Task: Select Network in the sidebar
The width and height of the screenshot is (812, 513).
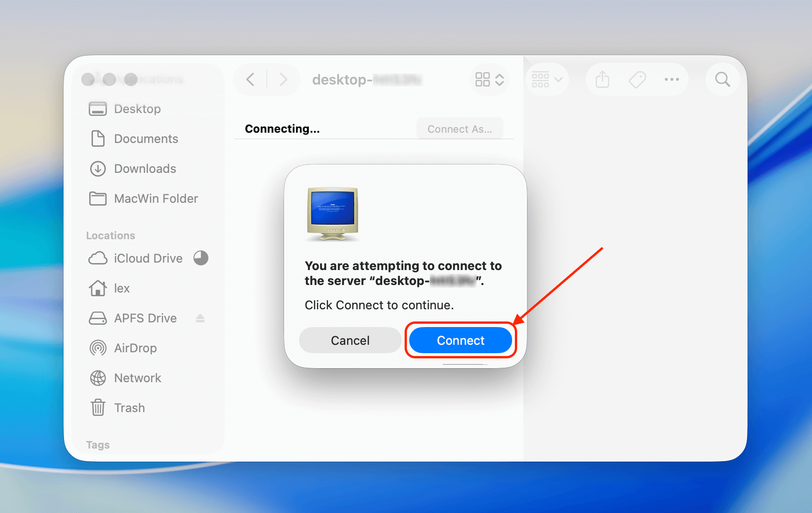Action: pos(137,378)
